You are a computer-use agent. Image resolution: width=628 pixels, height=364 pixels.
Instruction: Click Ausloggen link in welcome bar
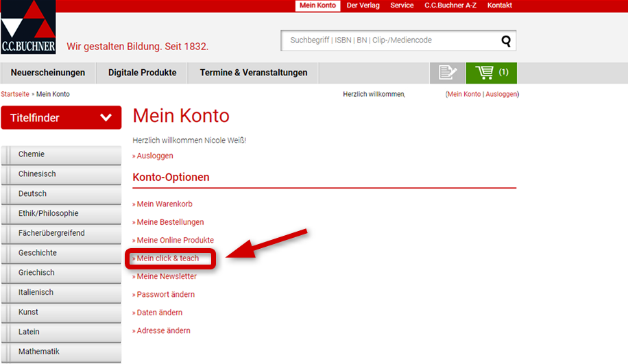501,94
